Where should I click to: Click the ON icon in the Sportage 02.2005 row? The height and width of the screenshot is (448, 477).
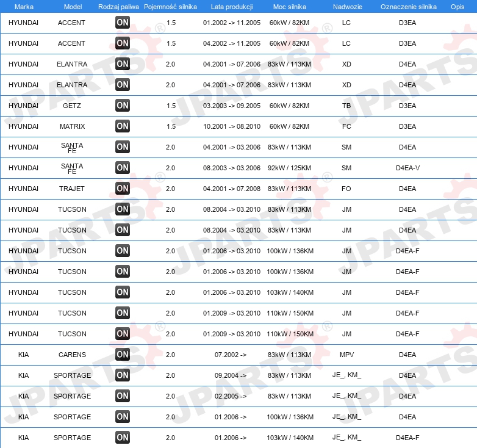123,396
